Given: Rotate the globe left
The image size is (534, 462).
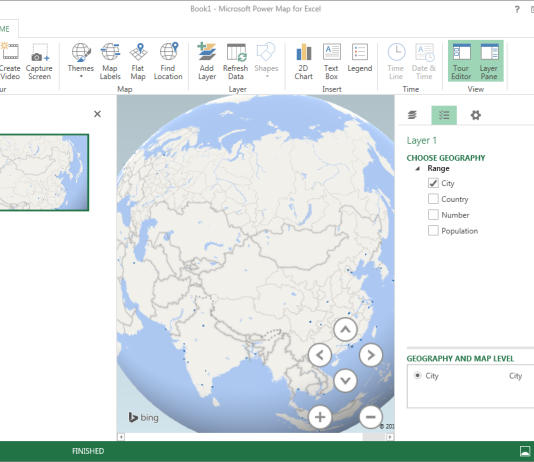Looking at the screenshot, I should [x=320, y=355].
